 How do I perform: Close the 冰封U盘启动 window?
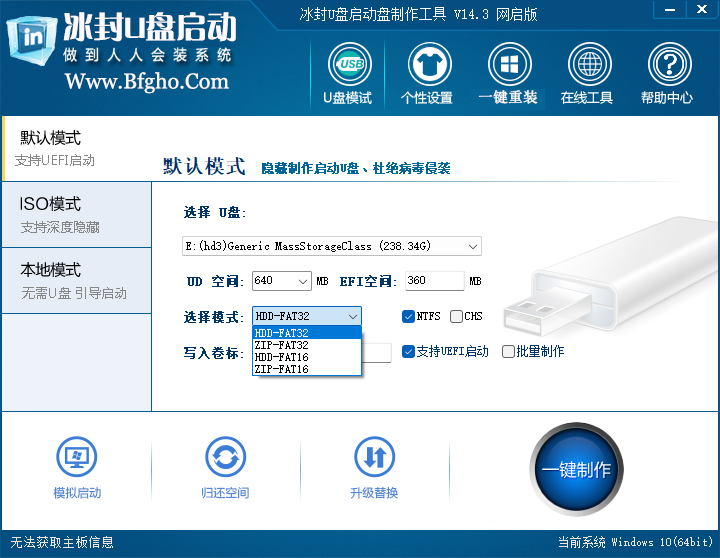[x=702, y=9]
